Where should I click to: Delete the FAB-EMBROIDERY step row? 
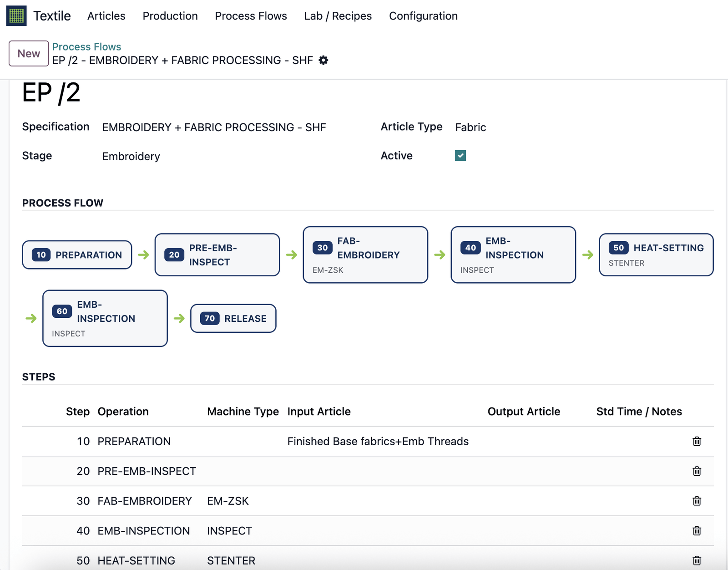(697, 501)
